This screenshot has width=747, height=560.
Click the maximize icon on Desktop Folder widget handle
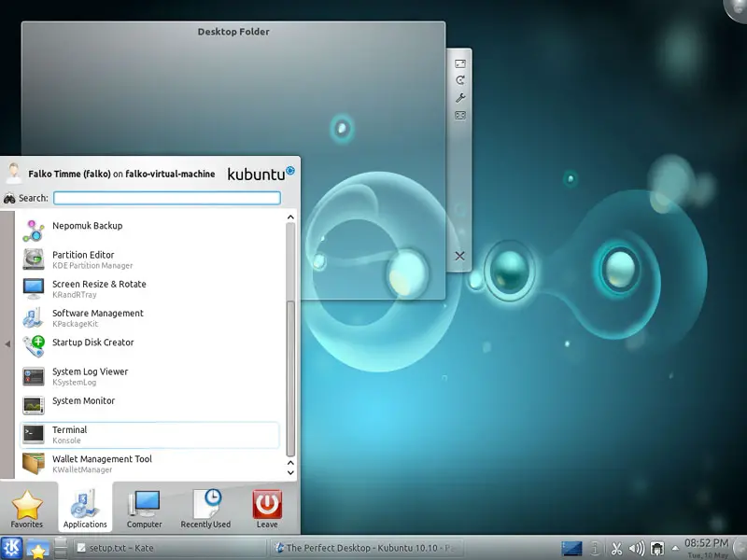click(460, 115)
